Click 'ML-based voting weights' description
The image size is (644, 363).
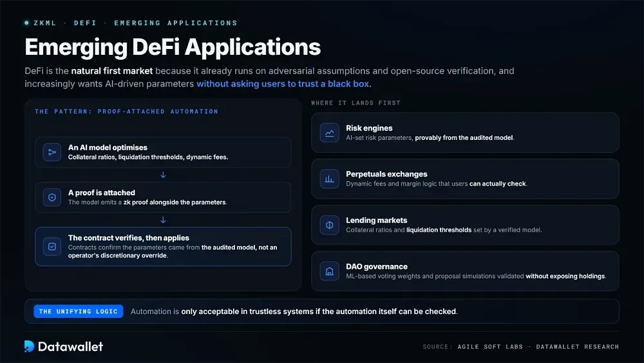(x=476, y=276)
